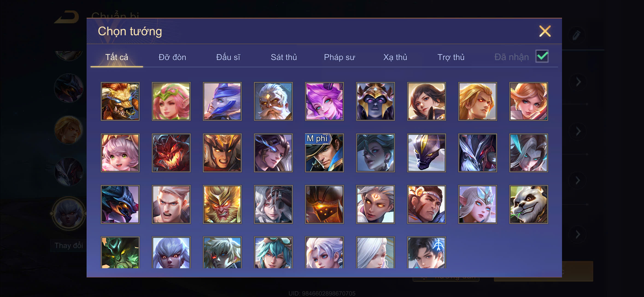Show the 'Pháp sư' hero category
This screenshot has height=297, width=644.
point(339,57)
